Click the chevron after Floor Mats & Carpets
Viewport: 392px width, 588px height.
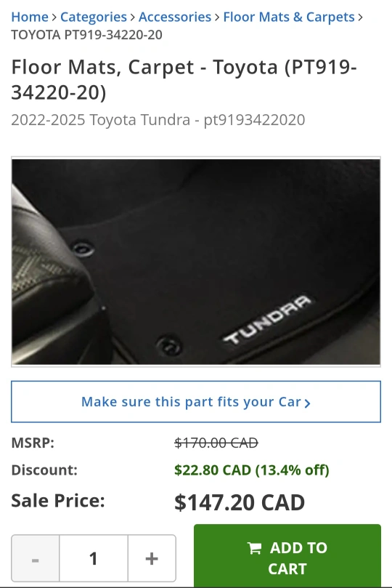tap(360, 17)
